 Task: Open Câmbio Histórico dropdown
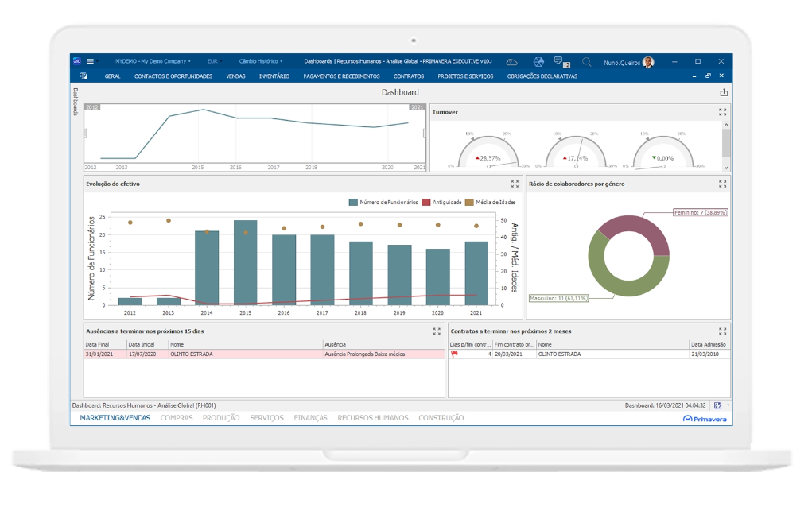point(261,61)
